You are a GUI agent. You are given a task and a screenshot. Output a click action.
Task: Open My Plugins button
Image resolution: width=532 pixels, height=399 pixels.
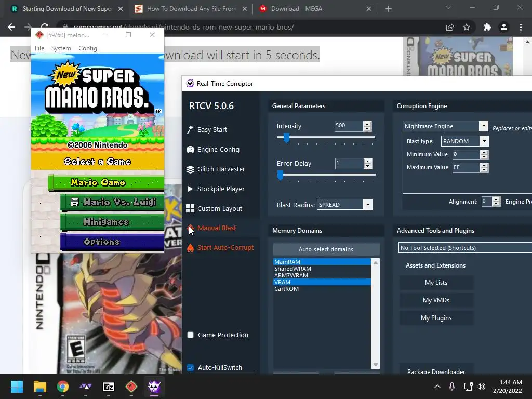coord(436,318)
